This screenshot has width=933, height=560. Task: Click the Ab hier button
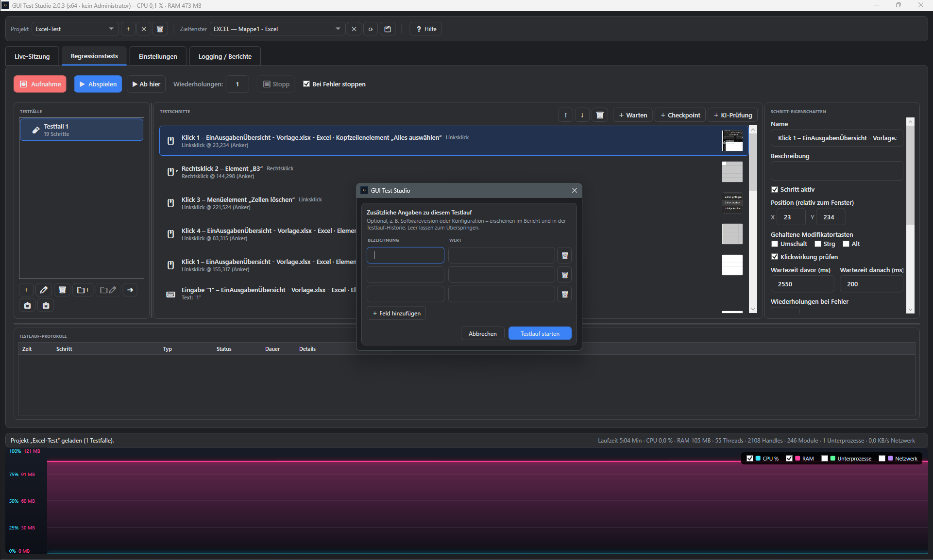[x=146, y=84]
